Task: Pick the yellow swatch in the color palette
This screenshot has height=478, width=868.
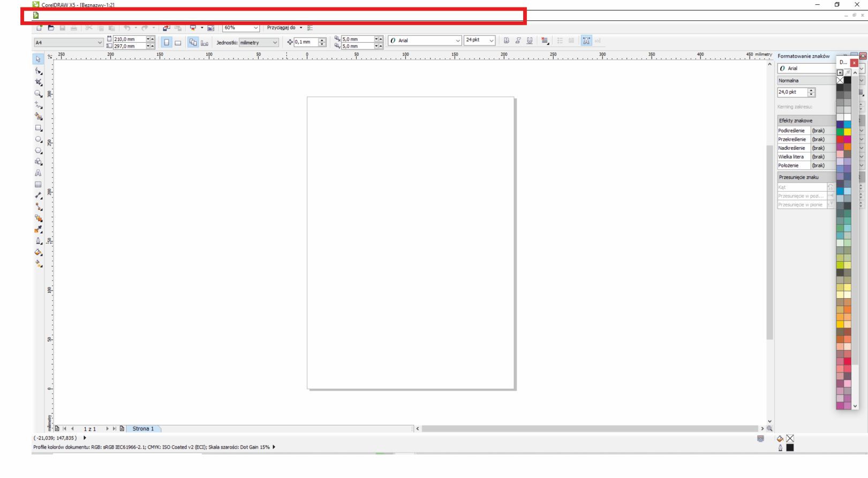Action: 847,132
